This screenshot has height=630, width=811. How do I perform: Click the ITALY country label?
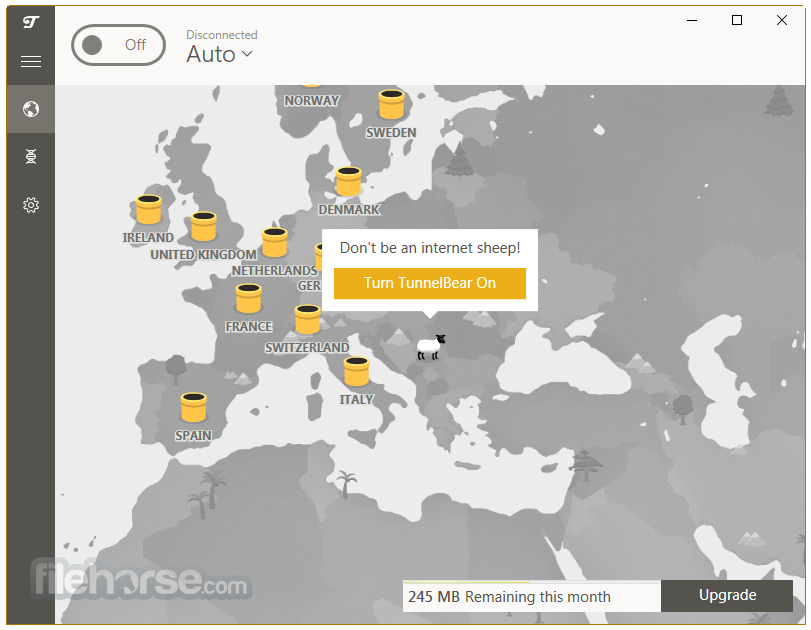coord(356,399)
